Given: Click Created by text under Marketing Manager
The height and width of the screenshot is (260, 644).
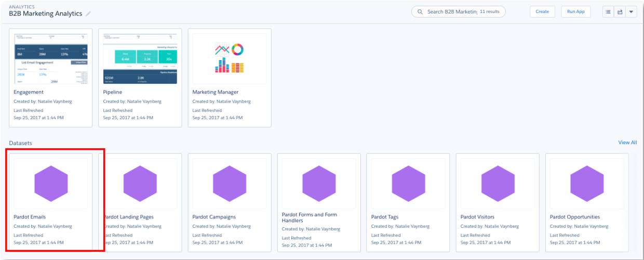Looking at the screenshot, I should tap(221, 101).
